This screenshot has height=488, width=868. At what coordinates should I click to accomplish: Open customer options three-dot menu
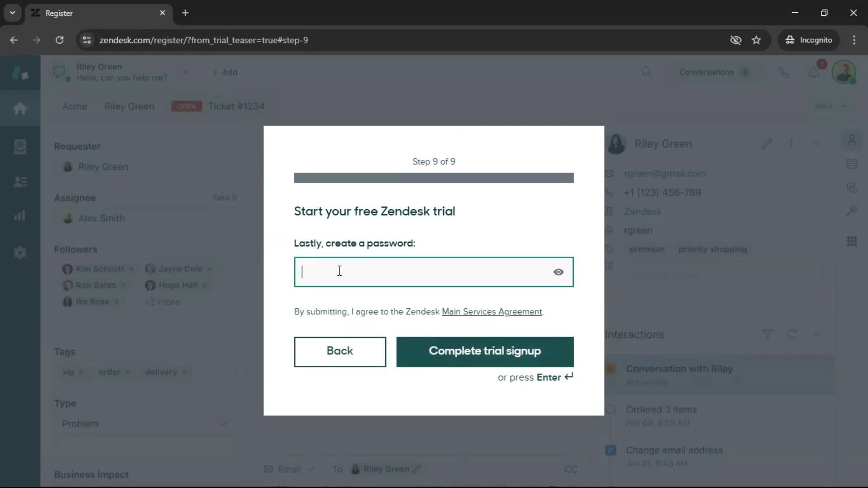tap(791, 144)
